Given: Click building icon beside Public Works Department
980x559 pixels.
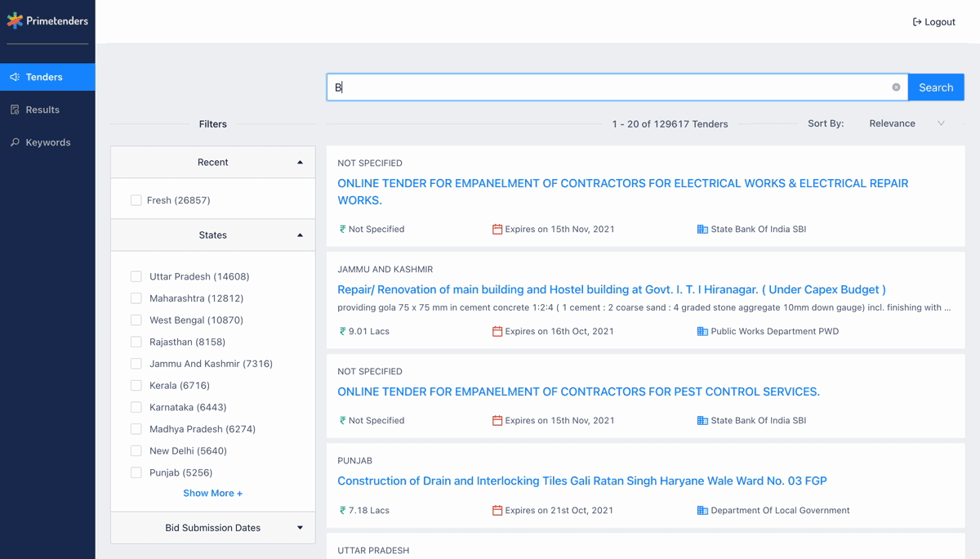Looking at the screenshot, I should click(x=702, y=332).
